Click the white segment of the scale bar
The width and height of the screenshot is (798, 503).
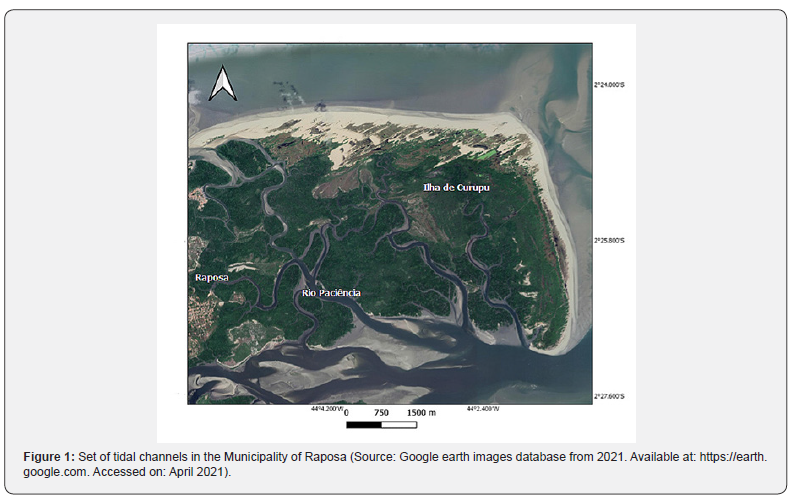400,425
